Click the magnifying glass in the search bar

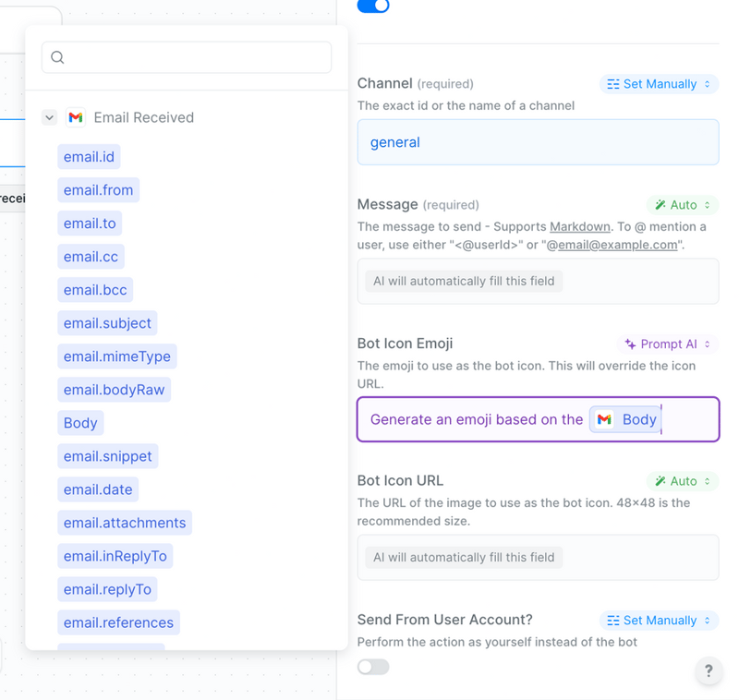click(x=57, y=57)
